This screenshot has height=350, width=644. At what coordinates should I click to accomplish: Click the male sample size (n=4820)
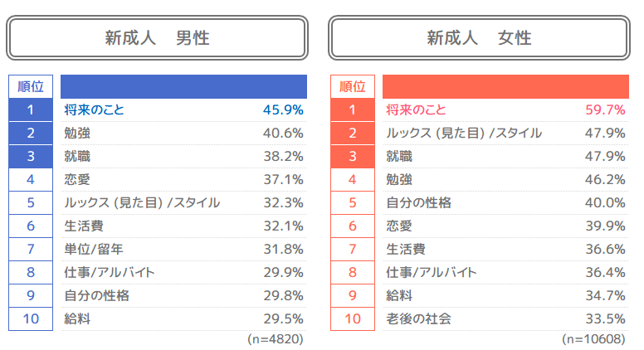(x=276, y=339)
